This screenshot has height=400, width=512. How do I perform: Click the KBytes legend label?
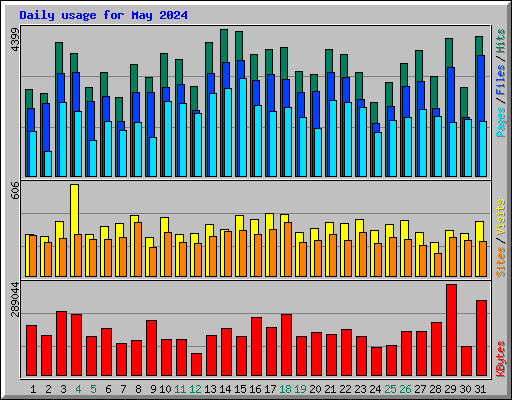tap(500, 359)
